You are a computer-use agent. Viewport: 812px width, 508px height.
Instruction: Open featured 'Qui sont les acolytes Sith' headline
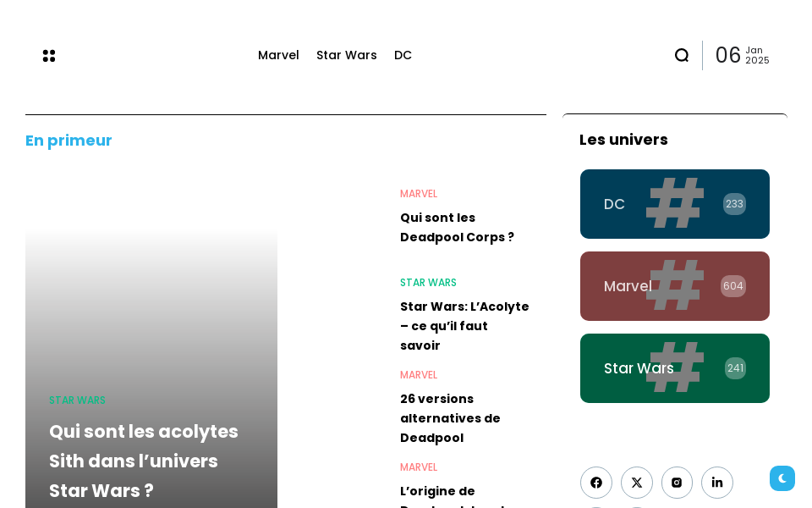click(144, 461)
